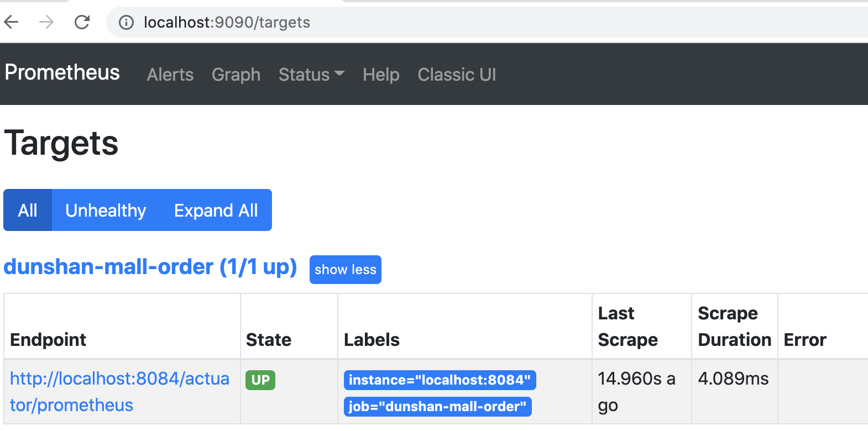The width and height of the screenshot is (868, 431).
Task: Go to the Alerts page
Action: [170, 75]
